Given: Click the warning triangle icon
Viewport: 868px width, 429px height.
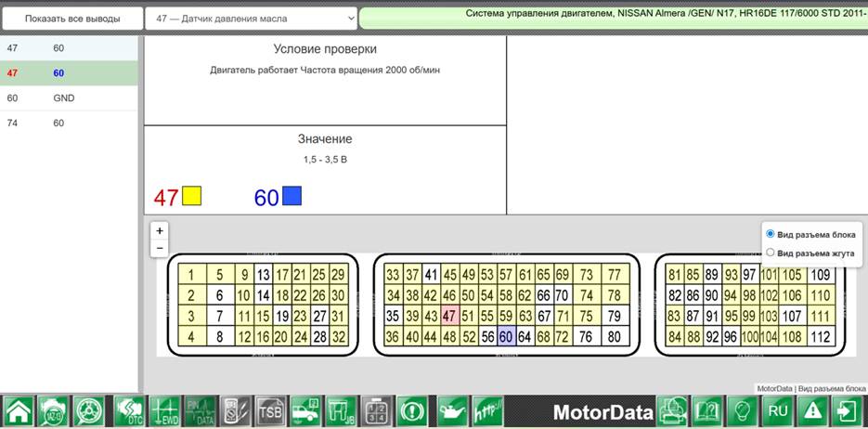Looking at the screenshot, I should click(x=812, y=411).
